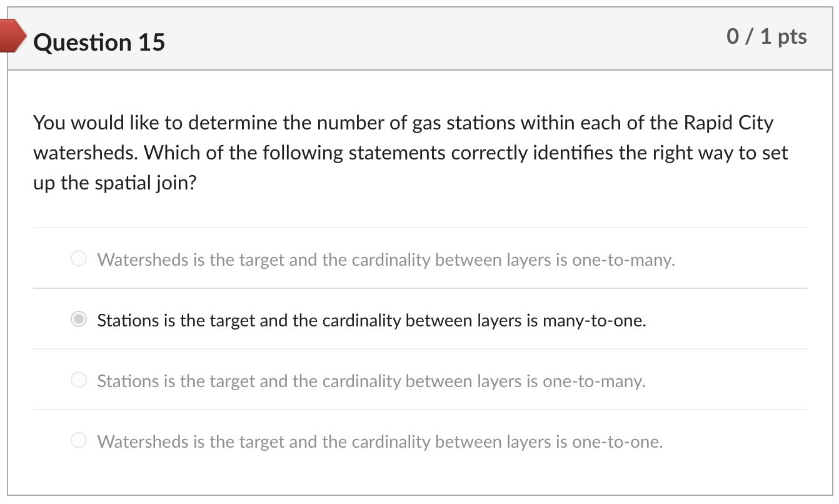Choose the third option's radio button
839x504 pixels.
[78, 379]
